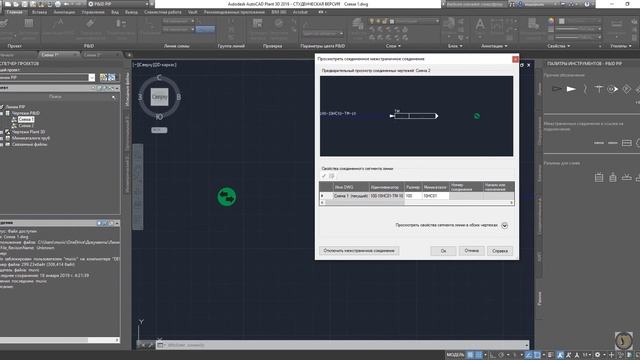The height and width of the screenshot is (360, 640).
Task: Select the tagged arrow symbol in palette
Action: (x=613, y=89)
